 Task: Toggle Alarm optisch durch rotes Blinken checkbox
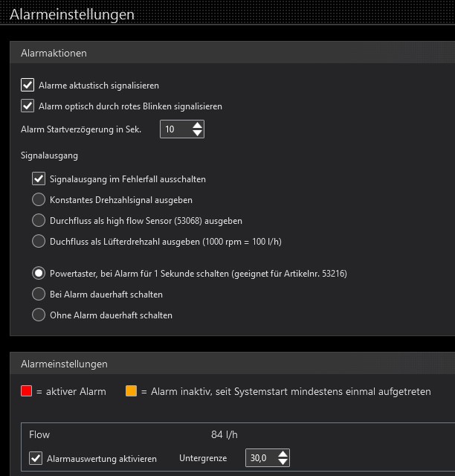(28, 106)
